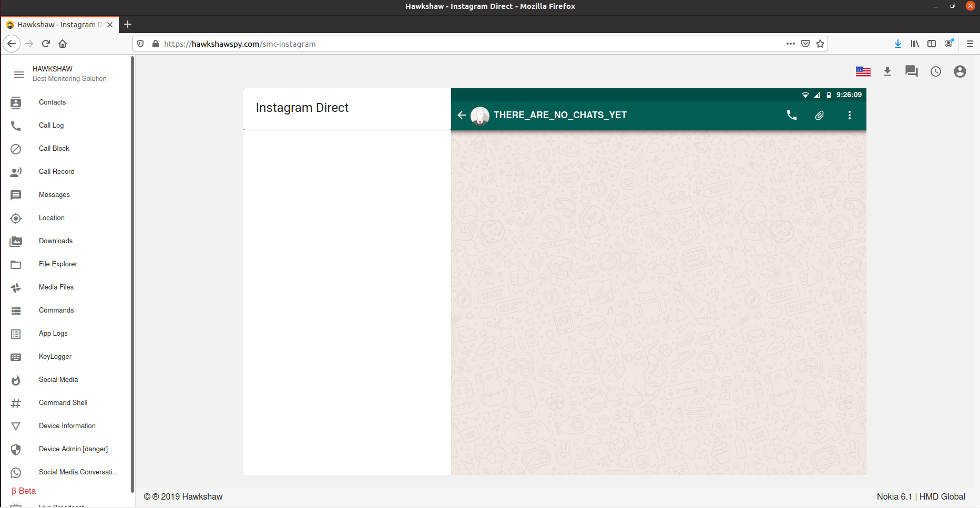
Task: Click the phone call icon in chat header
Action: [792, 115]
